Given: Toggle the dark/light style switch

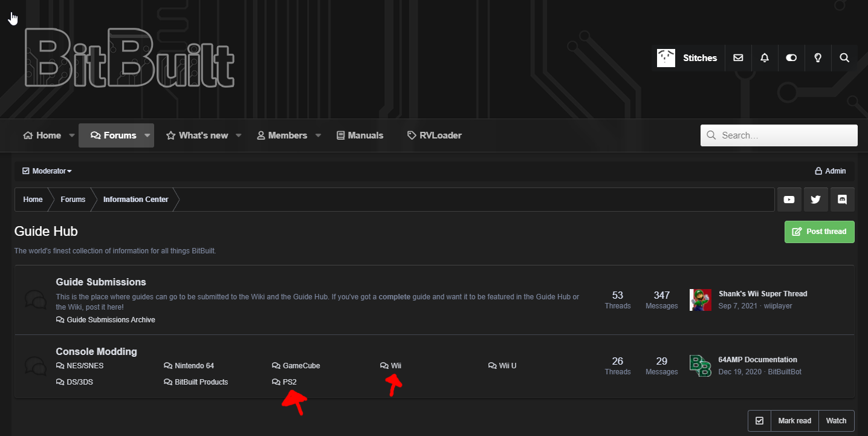Looking at the screenshot, I should 791,58.
